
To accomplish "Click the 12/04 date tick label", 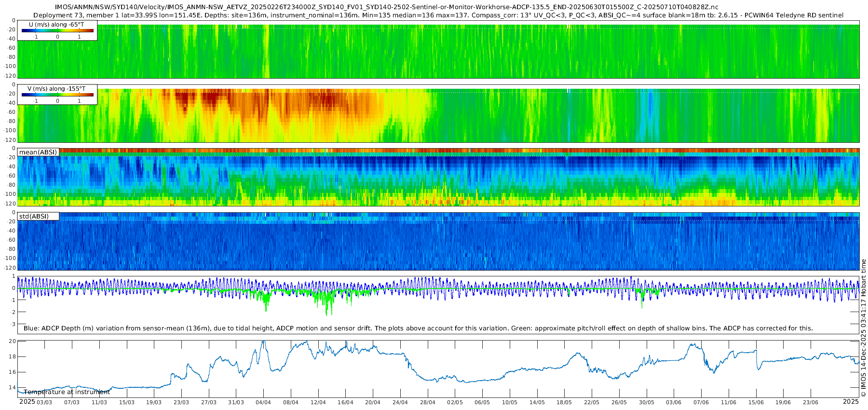I will [x=318, y=402].
